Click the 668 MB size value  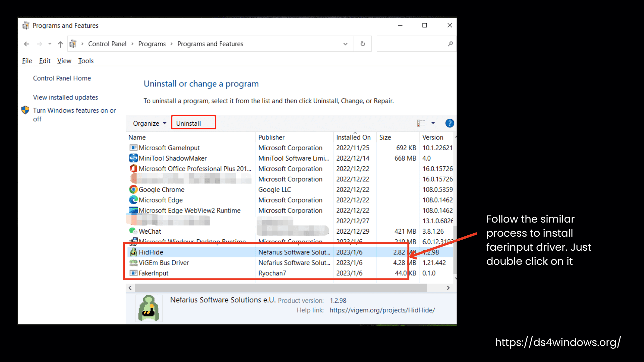(405, 158)
